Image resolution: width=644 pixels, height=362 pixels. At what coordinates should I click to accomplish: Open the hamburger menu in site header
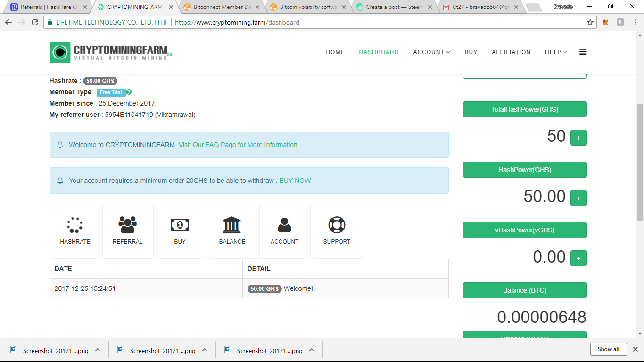click(x=583, y=52)
